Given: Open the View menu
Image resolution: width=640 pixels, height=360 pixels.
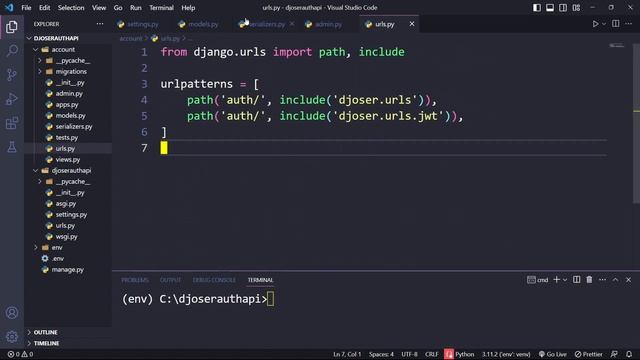Looking at the screenshot, I should pyautogui.click(x=99, y=8).
